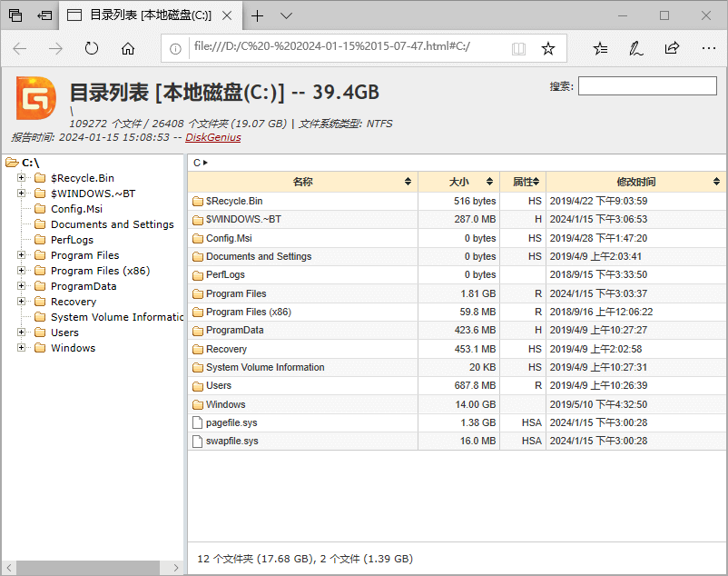Sort by the 大小 column header
Screen dimensions: 728x576
click(458, 182)
